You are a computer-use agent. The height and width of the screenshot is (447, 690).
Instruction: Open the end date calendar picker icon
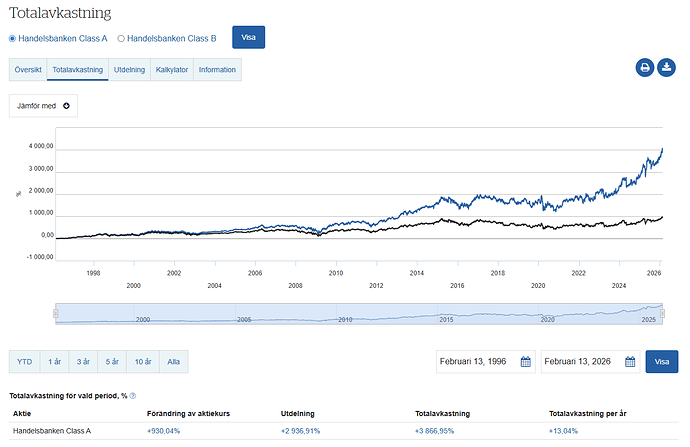(630, 362)
